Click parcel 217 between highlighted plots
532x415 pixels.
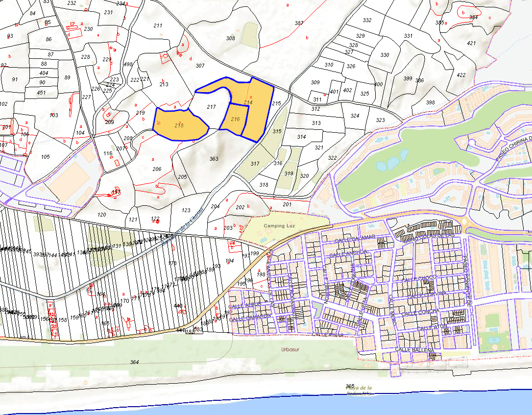(x=211, y=107)
